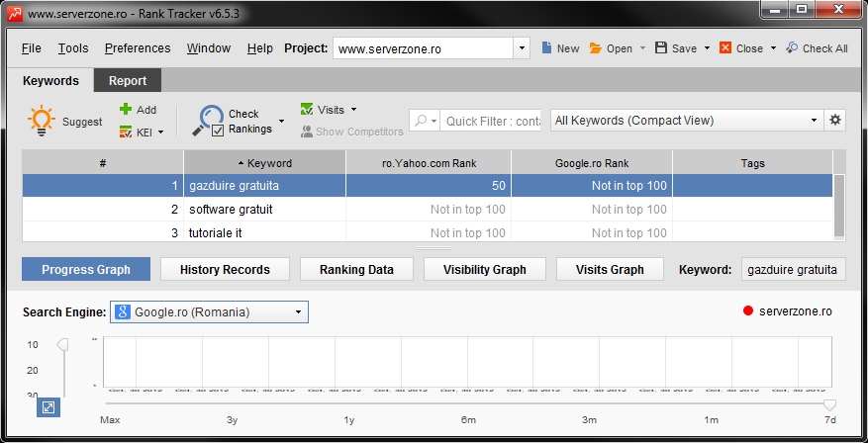Click the 6m time range label
Screen dimensions: 868x443
click(468, 420)
